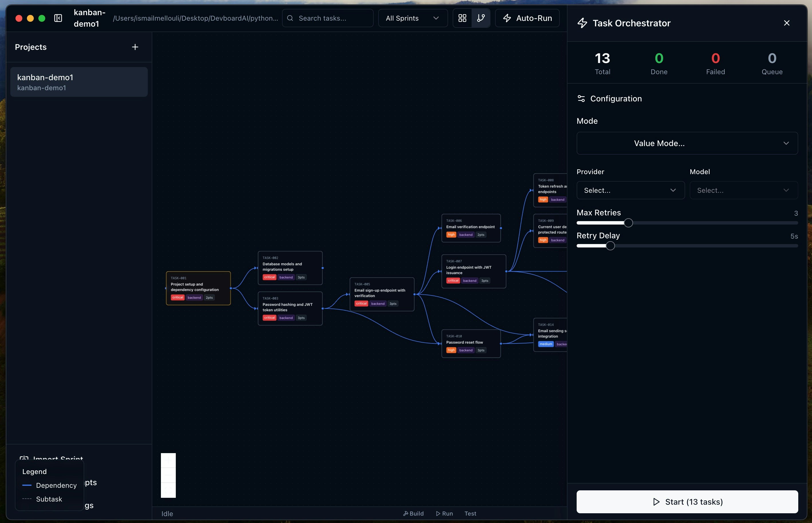The width and height of the screenshot is (812, 523).
Task: Toggle Auto-Run mode
Action: pos(527,18)
